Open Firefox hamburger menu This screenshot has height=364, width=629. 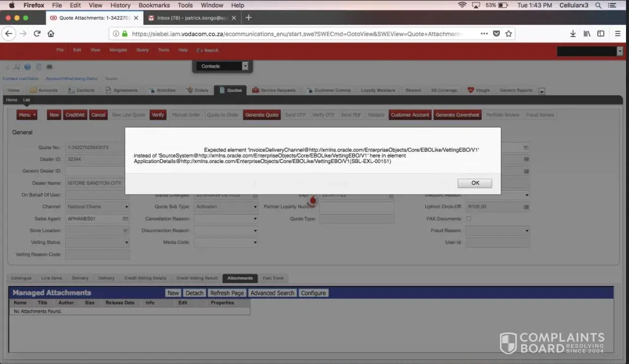(x=618, y=34)
